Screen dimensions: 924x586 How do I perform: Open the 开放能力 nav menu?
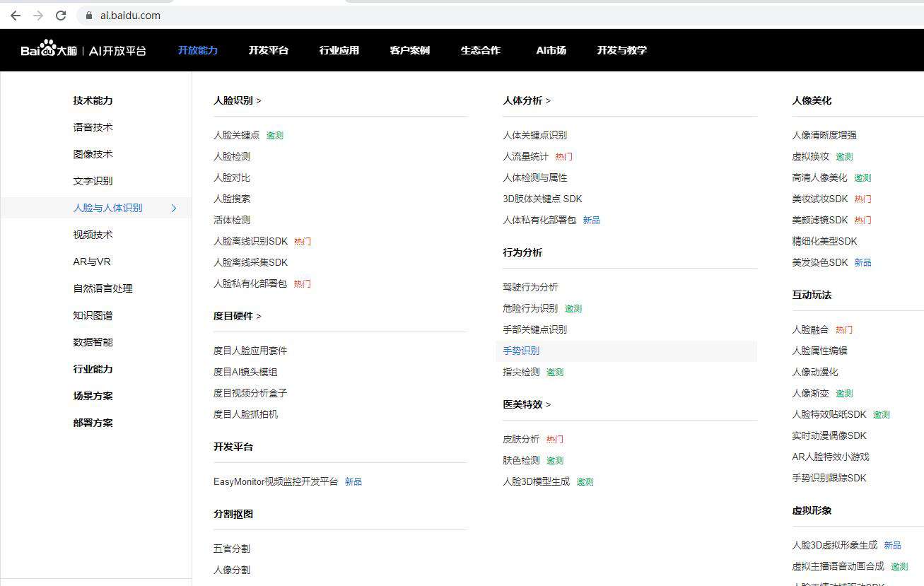(x=198, y=50)
